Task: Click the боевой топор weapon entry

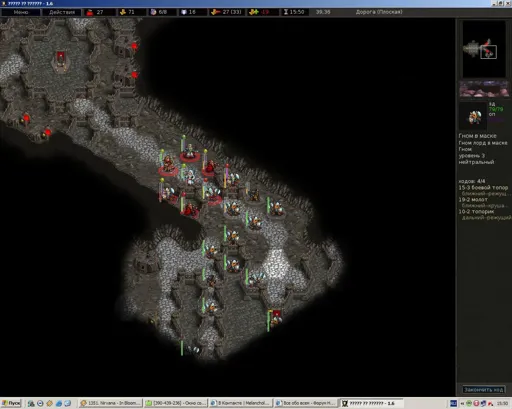Action: (x=483, y=188)
